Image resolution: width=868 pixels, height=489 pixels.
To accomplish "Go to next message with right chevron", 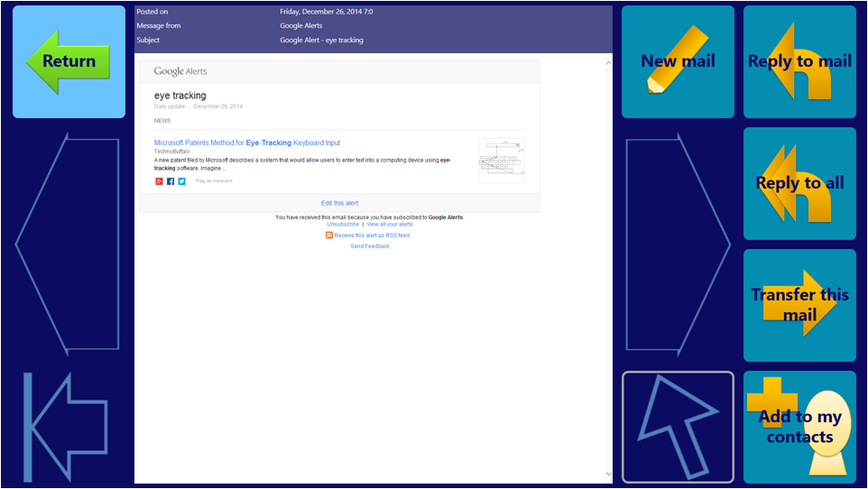I will tap(679, 244).
